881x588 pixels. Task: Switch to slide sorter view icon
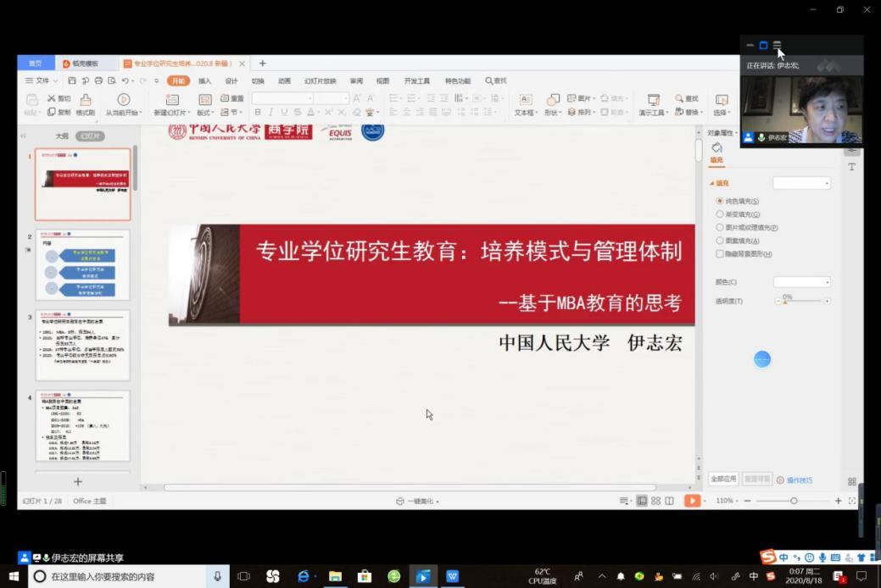click(655, 501)
